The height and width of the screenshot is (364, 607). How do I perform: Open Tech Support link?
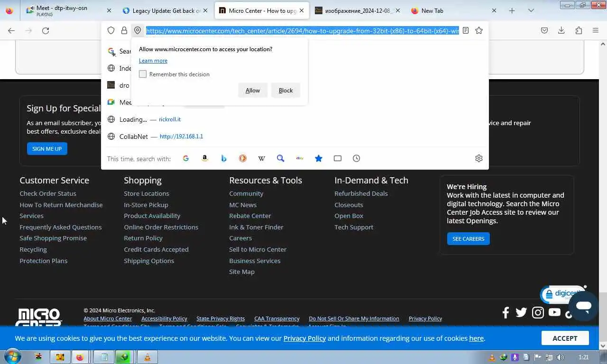coord(354,227)
